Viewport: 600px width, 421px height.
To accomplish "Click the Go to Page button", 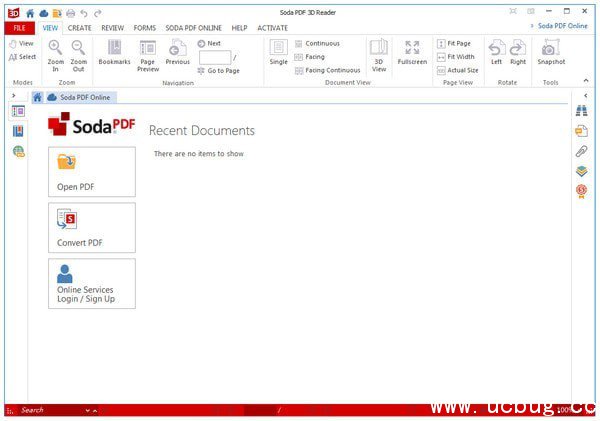I will (218, 71).
